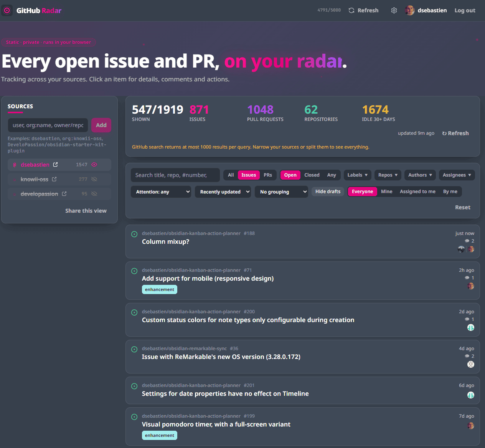Click first avatar on Column mixup? issue
The height and width of the screenshot is (448, 485).
(461, 249)
